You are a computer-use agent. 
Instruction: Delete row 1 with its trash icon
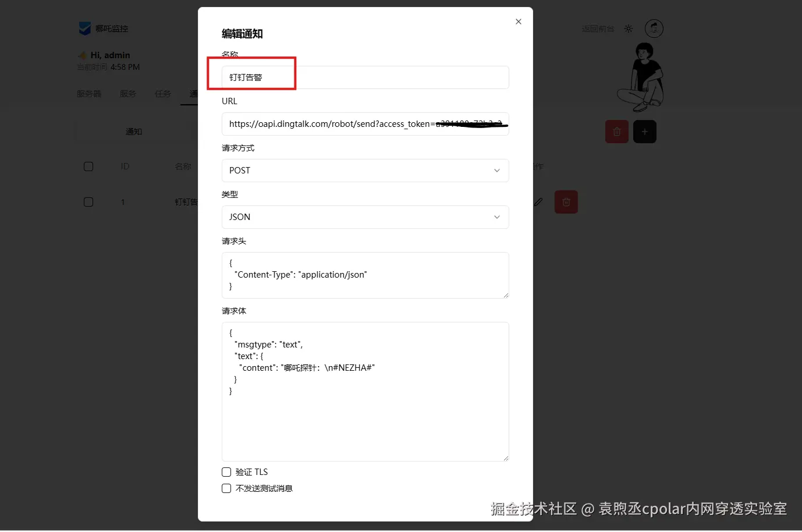coord(566,202)
